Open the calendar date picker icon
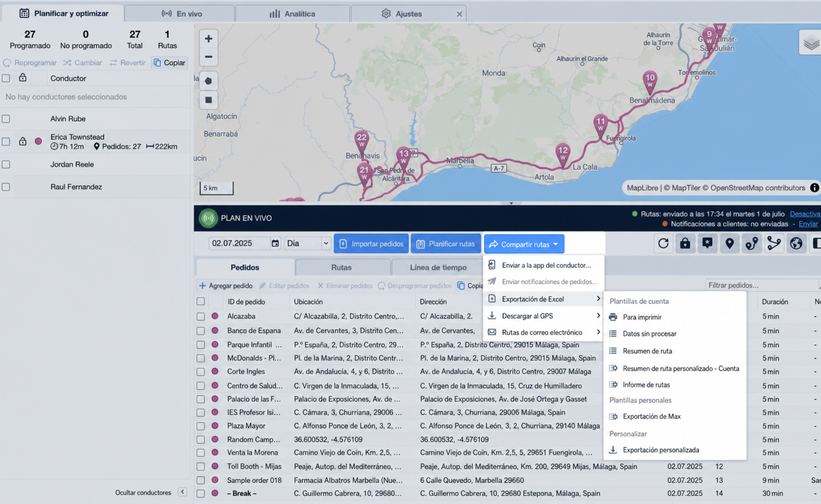The image size is (821, 504). [x=275, y=243]
